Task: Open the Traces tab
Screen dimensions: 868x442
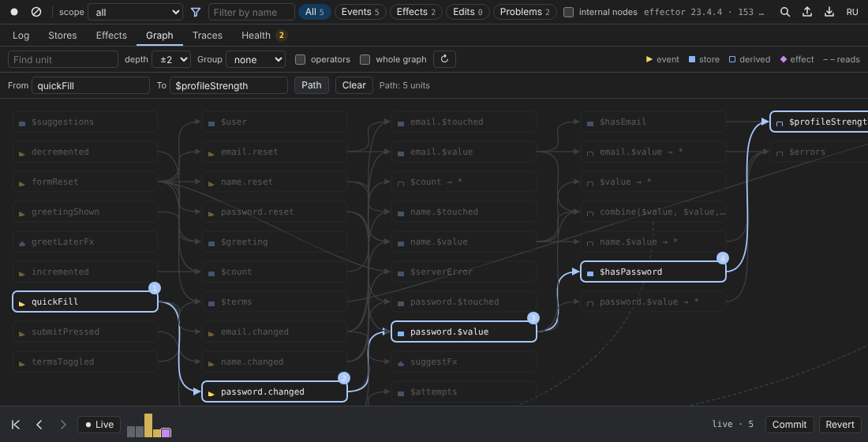Action: tap(207, 35)
